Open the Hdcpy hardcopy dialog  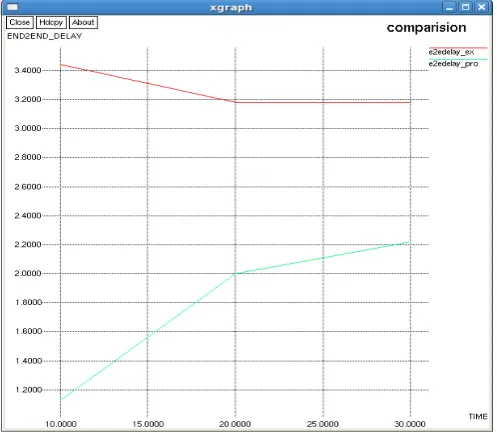pos(51,22)
